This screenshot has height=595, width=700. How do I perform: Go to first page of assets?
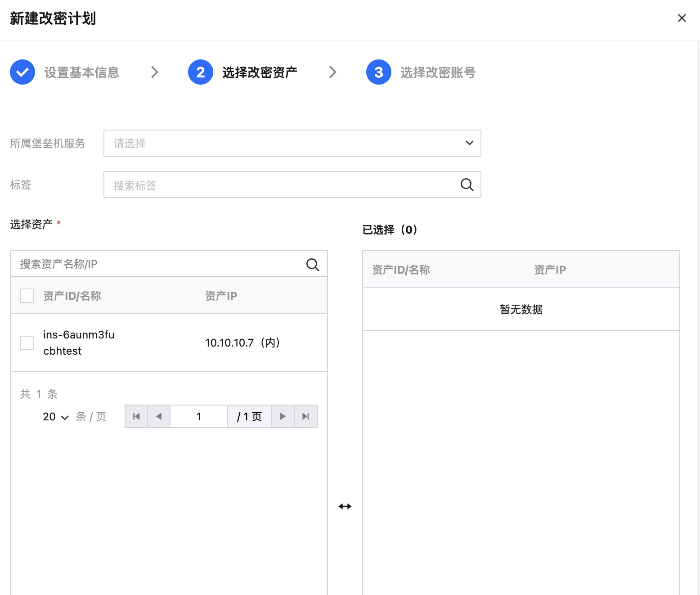[136, 416]
